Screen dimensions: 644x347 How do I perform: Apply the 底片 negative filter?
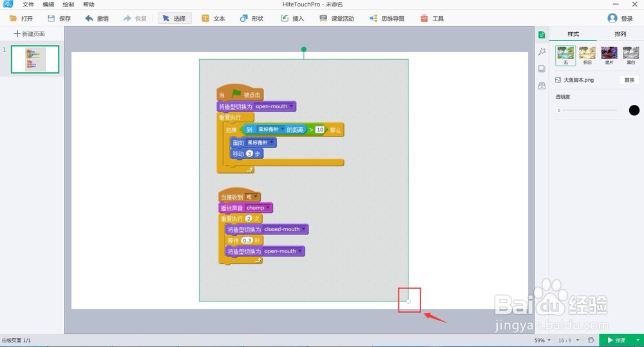click(x=609, y=56)
